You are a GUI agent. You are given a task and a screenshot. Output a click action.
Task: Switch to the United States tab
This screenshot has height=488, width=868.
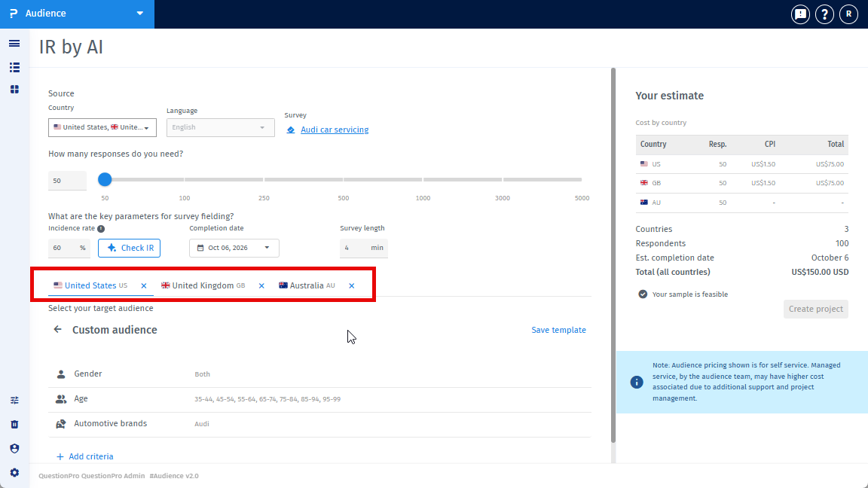[90, 285]
